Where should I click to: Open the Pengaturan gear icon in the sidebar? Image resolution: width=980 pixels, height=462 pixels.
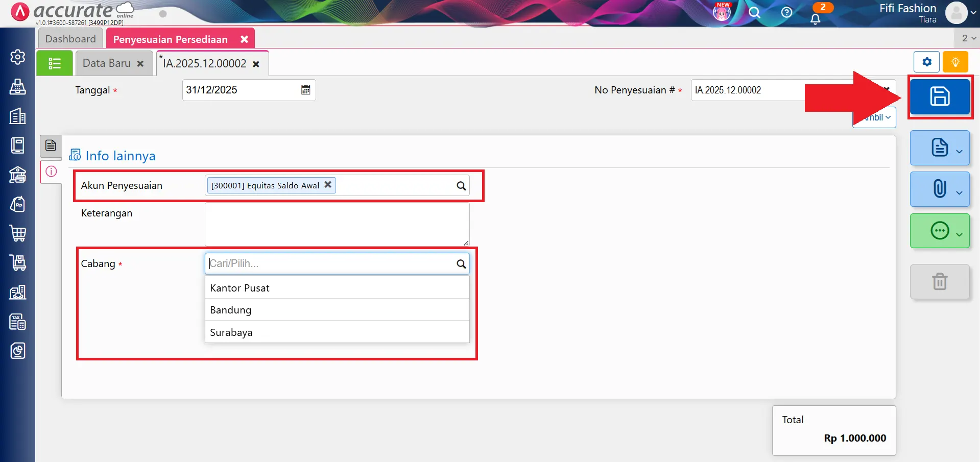[17, 57]
